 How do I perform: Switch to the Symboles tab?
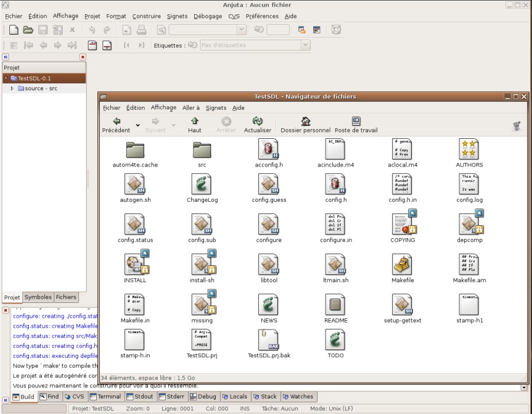[x=38, y=297]
